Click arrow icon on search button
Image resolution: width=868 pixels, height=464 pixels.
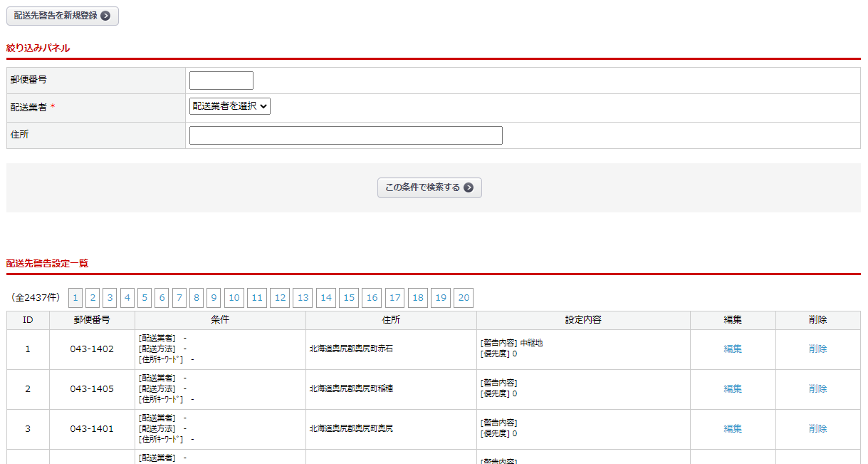[469, 187]
